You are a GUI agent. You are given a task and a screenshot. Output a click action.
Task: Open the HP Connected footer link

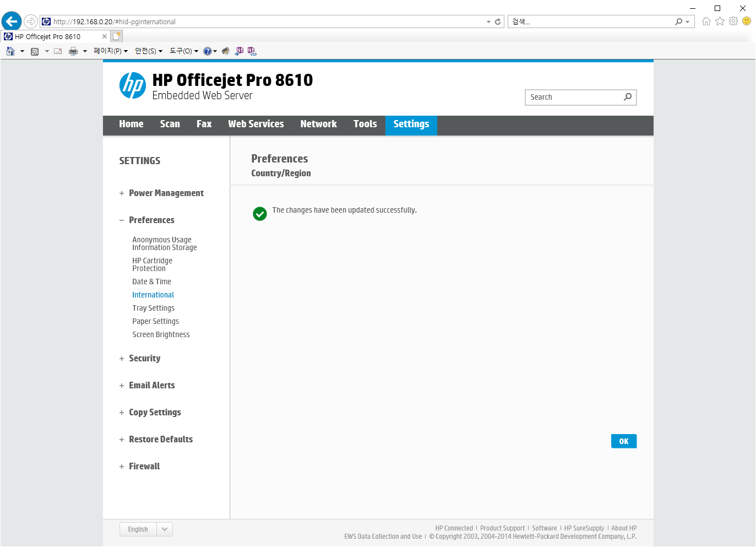pos(454,528)
